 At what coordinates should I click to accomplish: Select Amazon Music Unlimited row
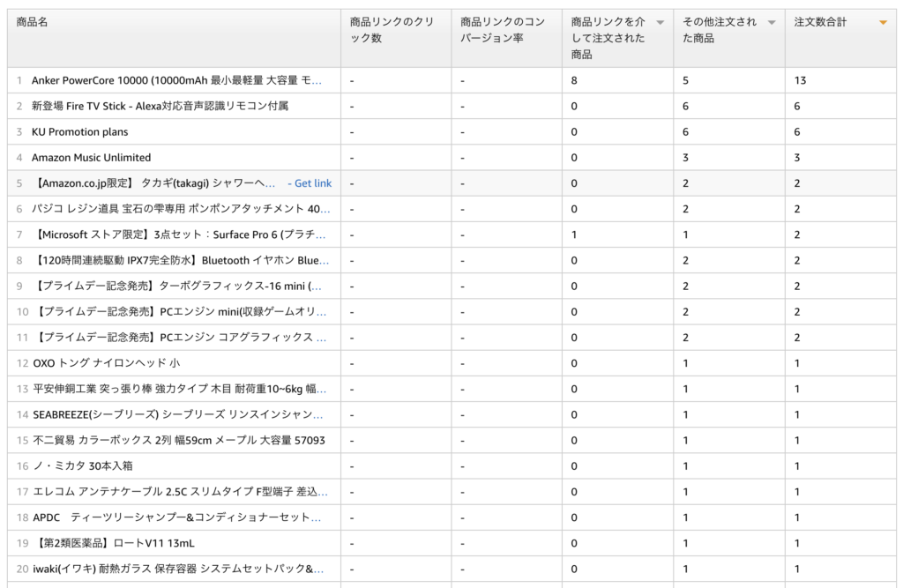click(451, 158)
